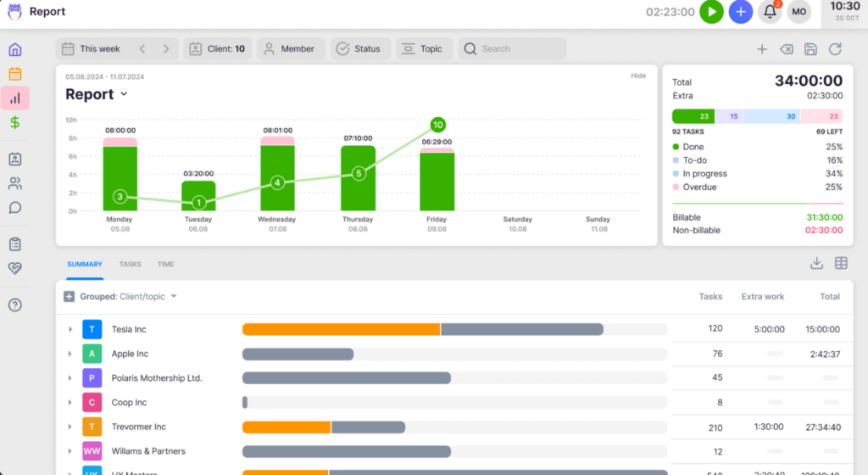The width and height of the screenshot is (868, 475).
Task: Click the green play timer button
Action: click(x=711, y=12)
